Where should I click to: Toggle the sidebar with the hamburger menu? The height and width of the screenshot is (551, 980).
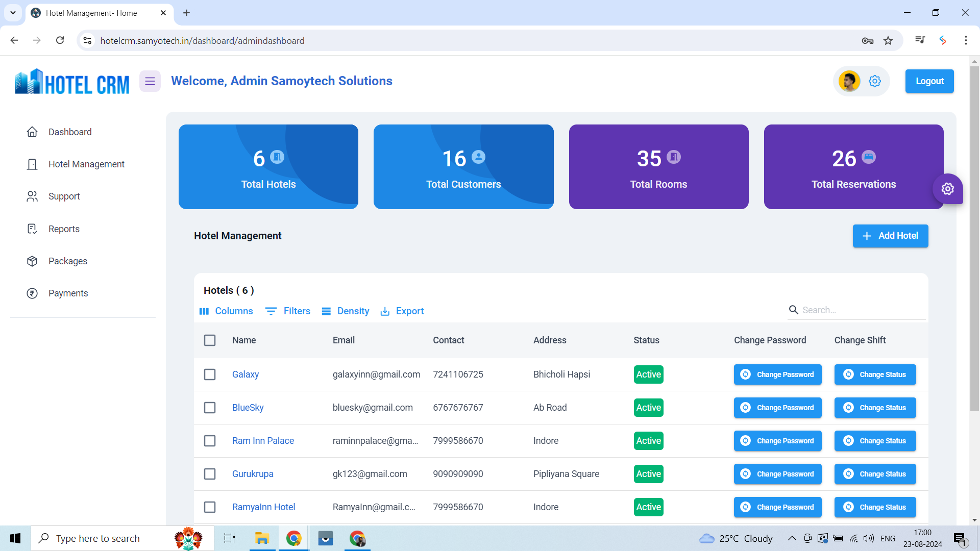click(x=150, y=81)
